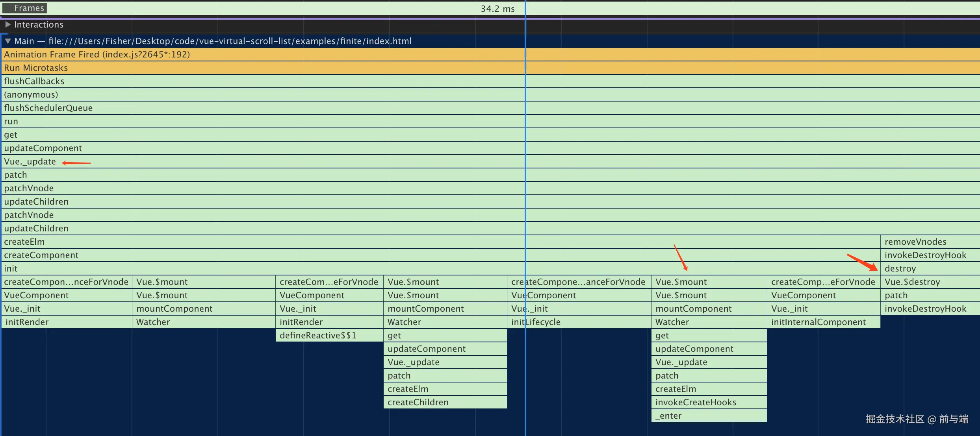Viewport: 980px width, 436px height.
Task: Select flushSchedulerQueue call bar
Action: point(48,108)
